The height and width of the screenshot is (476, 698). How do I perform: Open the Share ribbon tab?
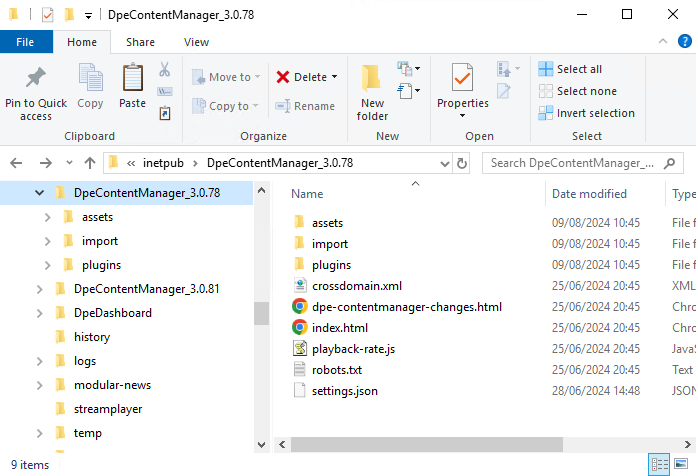click(140, 42)
